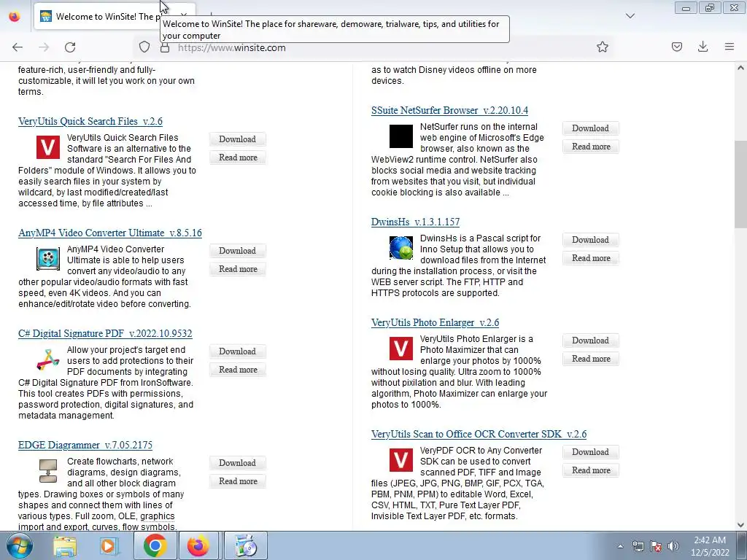Open Windows Explorer from the taskbar
The width and height of the screenshot is (747, 560).
click(65, 545)
